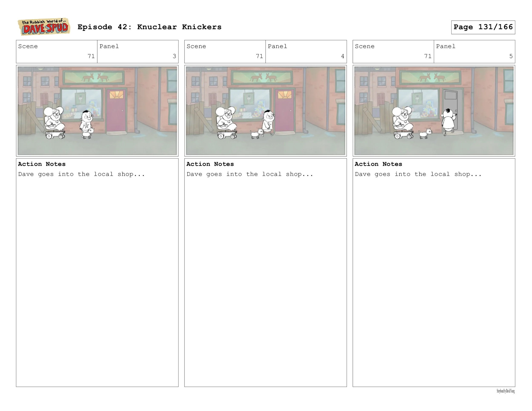Click Dave walking in panel 4

point(268,123)
